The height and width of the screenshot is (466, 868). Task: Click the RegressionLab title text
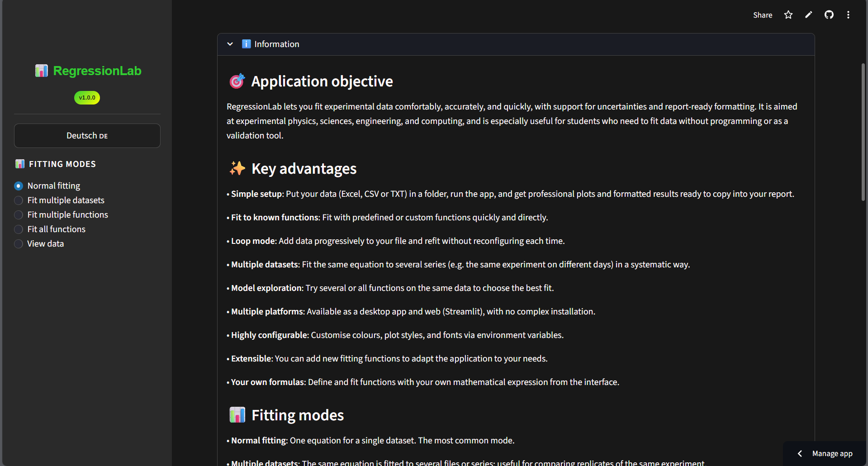click(x=97, y=71)
